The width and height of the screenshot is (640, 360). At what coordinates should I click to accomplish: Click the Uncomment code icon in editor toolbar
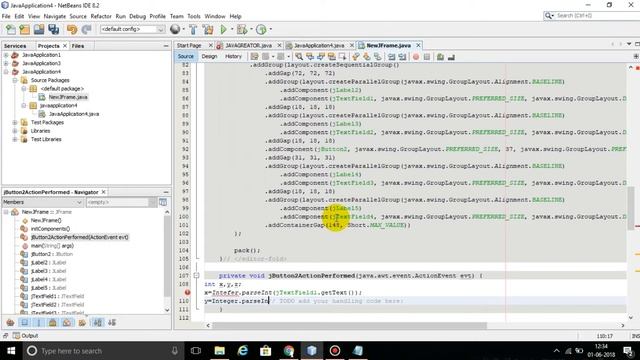(x=451, y=57)
